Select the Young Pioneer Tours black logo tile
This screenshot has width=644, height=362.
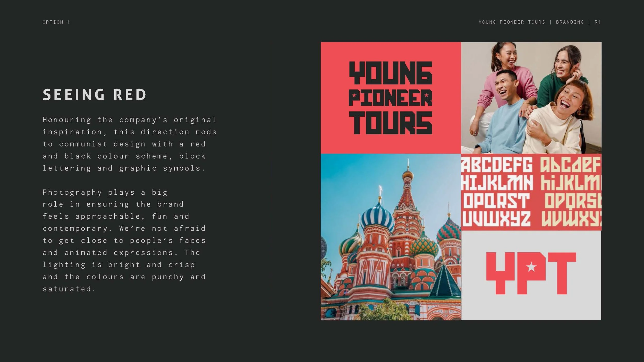tap(391, 98)
